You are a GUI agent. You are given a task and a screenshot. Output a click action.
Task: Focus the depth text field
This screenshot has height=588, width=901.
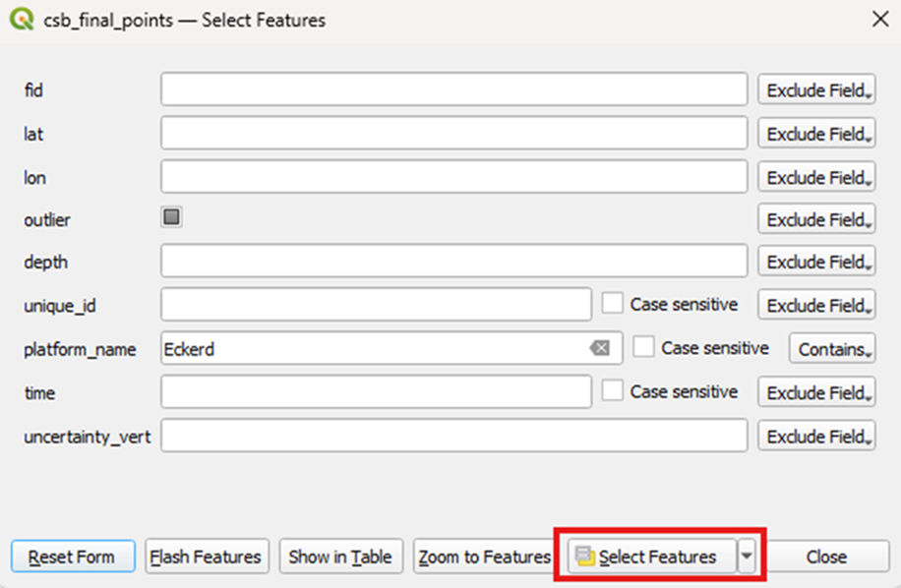point(454,262)
